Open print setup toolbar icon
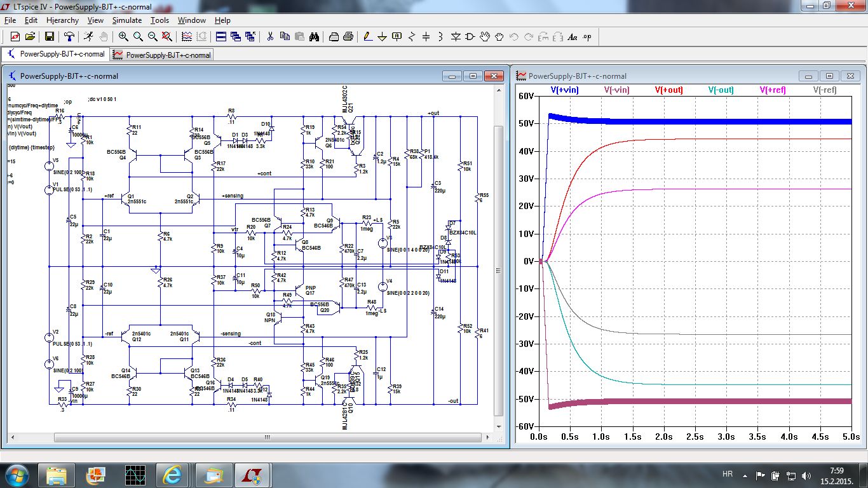868x488 pixels. click(x=334, y=37)
